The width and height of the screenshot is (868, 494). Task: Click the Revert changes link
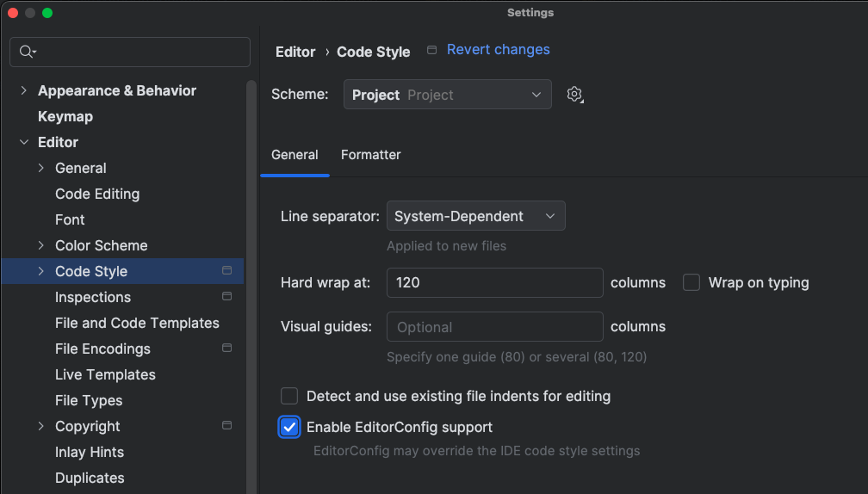tap(498, 50)
